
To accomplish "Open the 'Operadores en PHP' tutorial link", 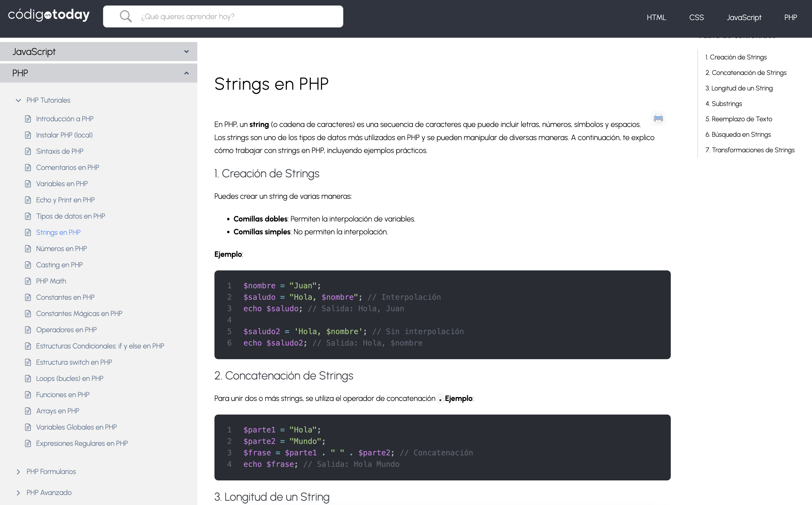I will point(66,330).
